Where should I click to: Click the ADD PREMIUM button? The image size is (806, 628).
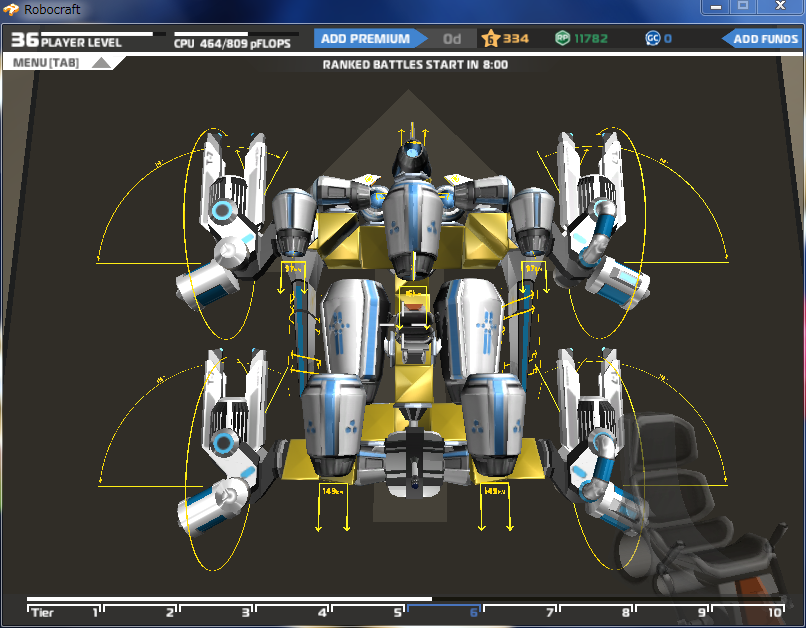(370, 39)
